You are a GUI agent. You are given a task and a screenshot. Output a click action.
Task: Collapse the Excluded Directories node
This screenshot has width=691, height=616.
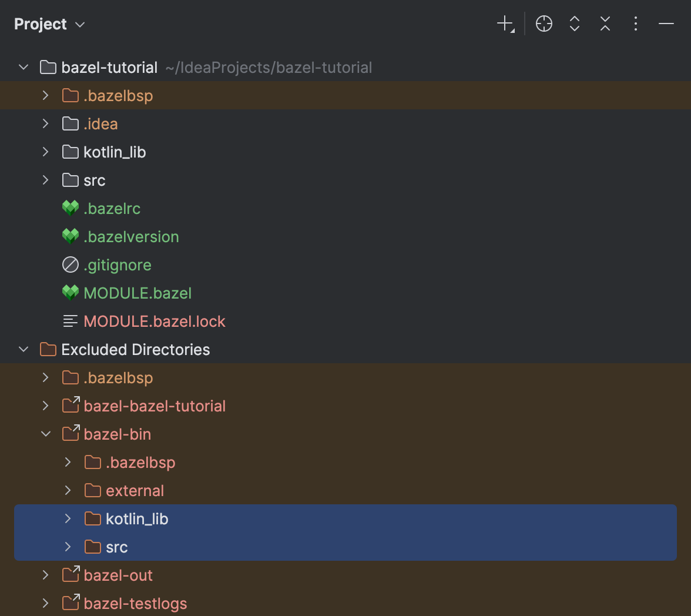23,349
